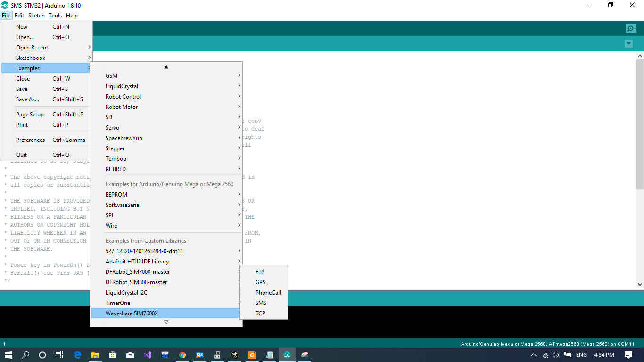Open the Windows Start menu
The height and width of the screenshot is (362, 644).
click(8, 355)
